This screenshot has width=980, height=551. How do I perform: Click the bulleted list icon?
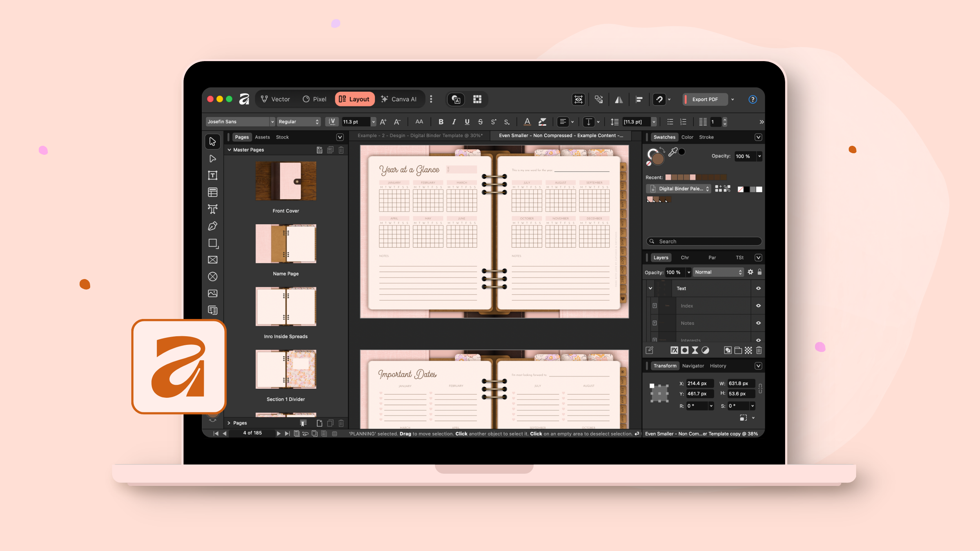670,122
